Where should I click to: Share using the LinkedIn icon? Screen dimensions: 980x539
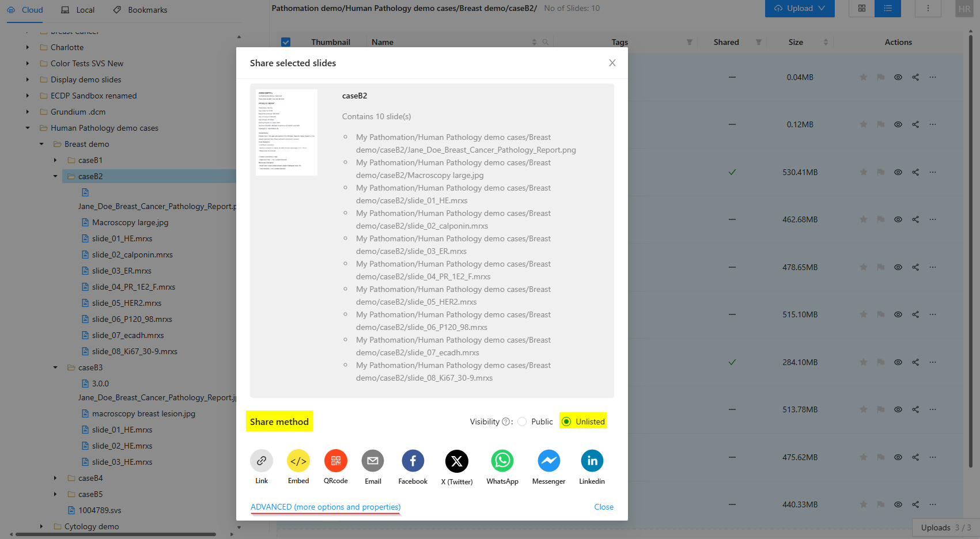[x=592, y=461]
